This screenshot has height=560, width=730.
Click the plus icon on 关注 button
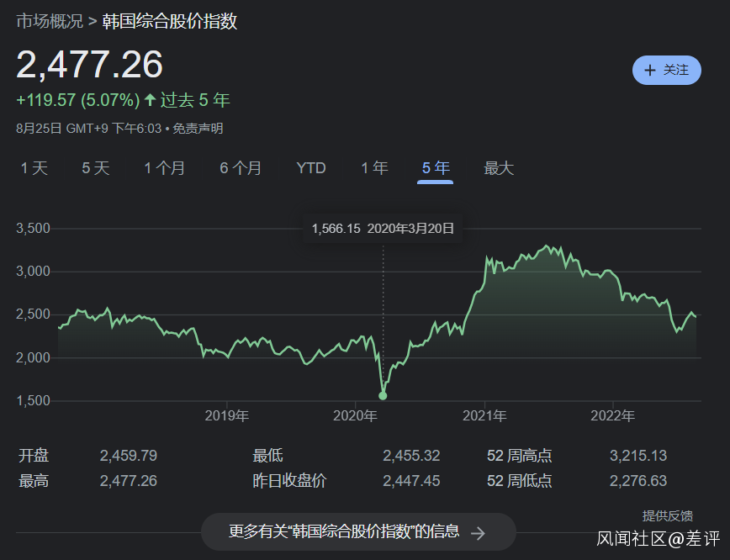click(x=649, y=71)
